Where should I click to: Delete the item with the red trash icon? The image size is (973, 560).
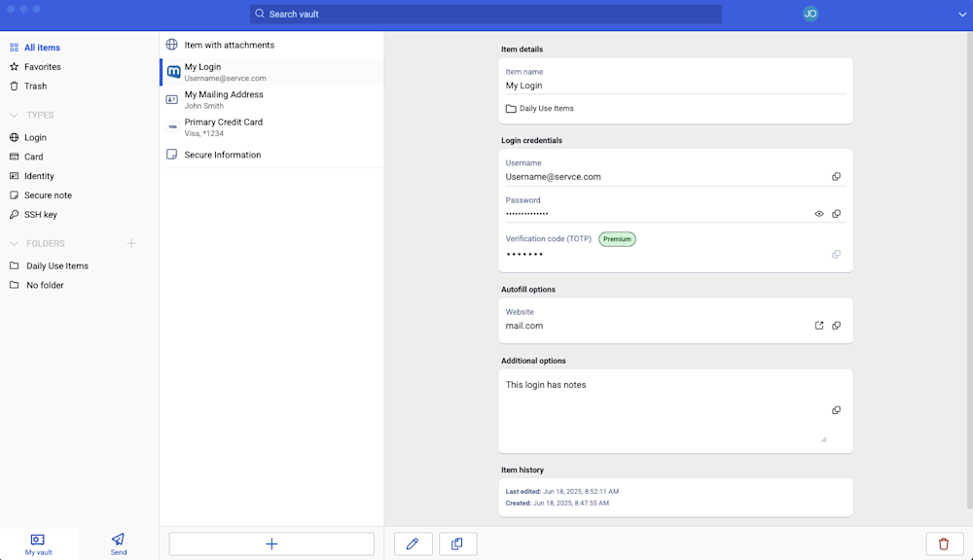[943, 543]
